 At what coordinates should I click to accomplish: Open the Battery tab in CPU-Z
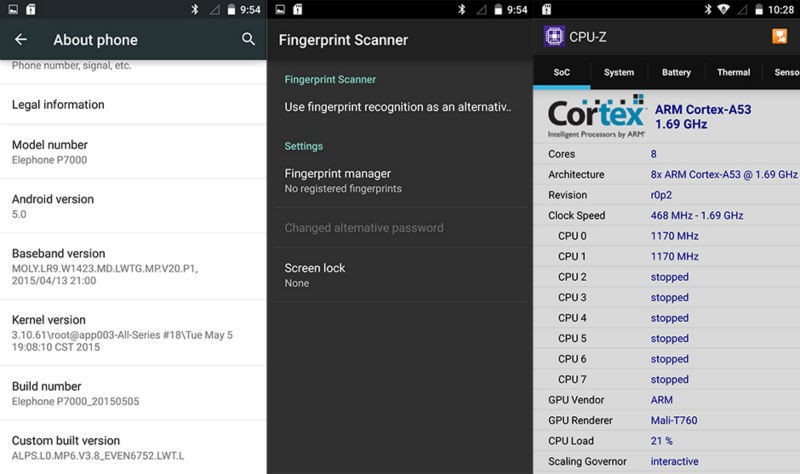coord(676,72)
